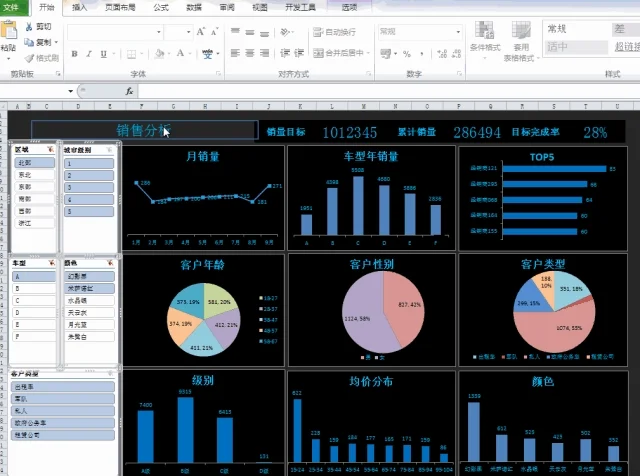Viewport: 640px width, 476px height.
Task: Toggle italic formatting with the I icon
Action: (89, 53)
